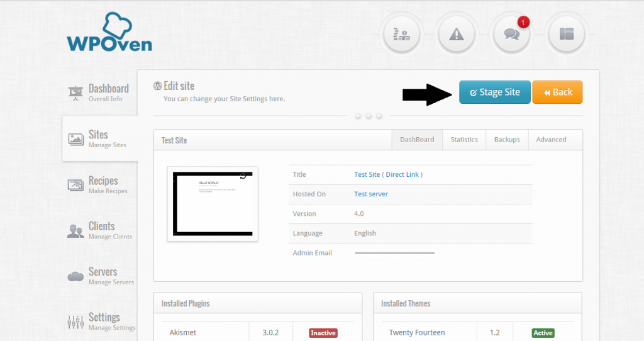Click the site preview thumbnail

point(213,204)
